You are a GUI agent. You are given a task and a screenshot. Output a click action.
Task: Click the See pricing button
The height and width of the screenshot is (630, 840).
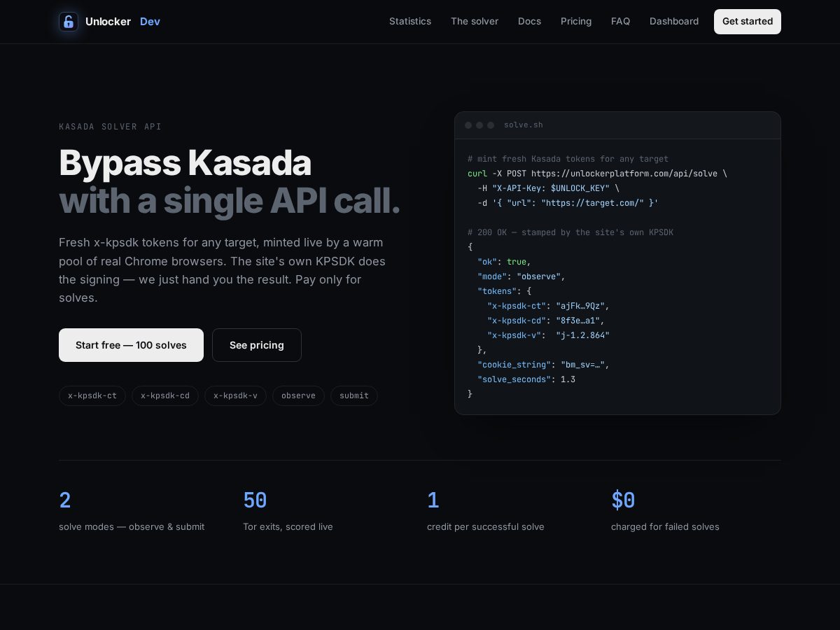click(x=257, y=345)
